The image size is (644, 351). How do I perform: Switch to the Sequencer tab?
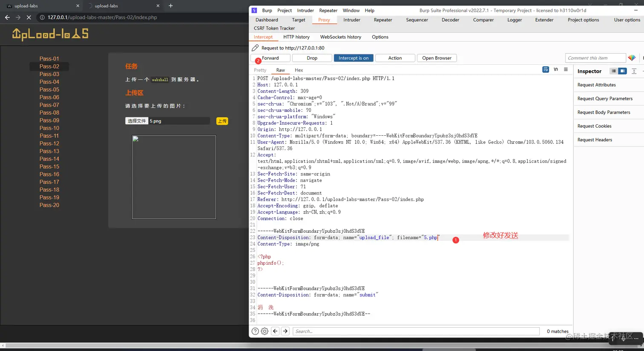click(x=417, y=20)
